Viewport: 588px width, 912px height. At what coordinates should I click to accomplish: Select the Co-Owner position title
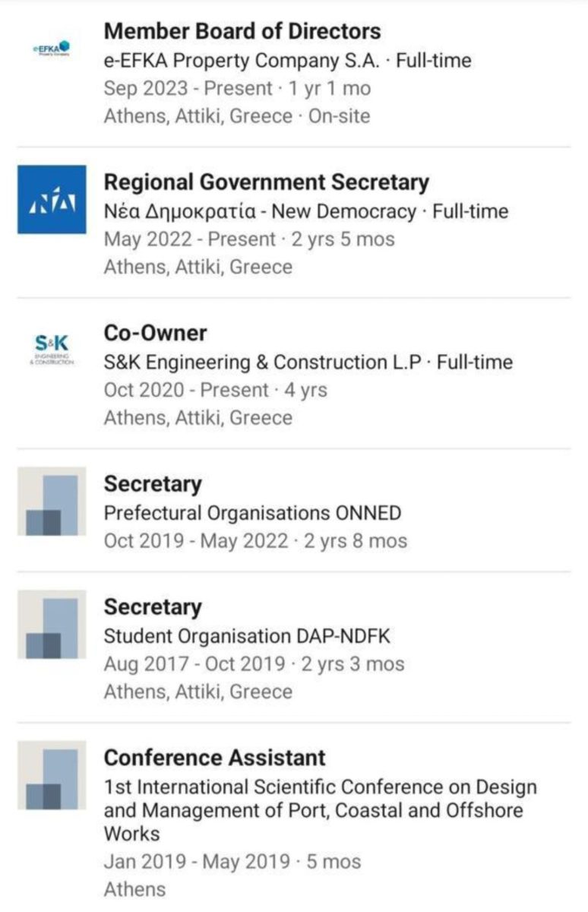tap(155, 333)
